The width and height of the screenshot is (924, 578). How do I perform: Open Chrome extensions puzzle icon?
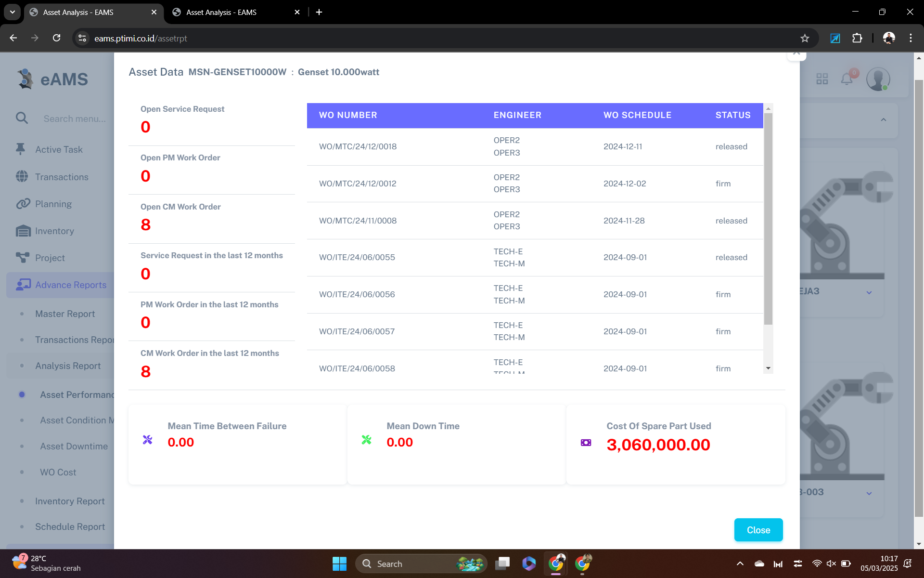857,38
